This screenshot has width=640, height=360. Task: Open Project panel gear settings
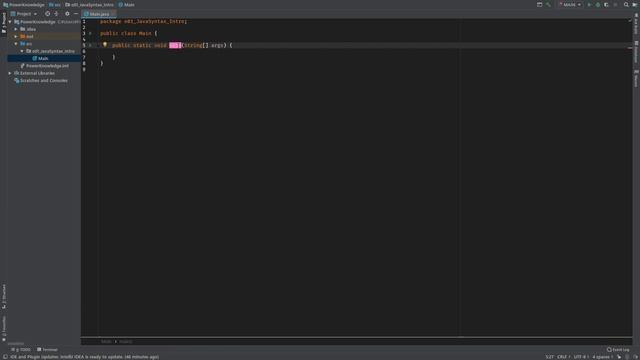(67, 13)
